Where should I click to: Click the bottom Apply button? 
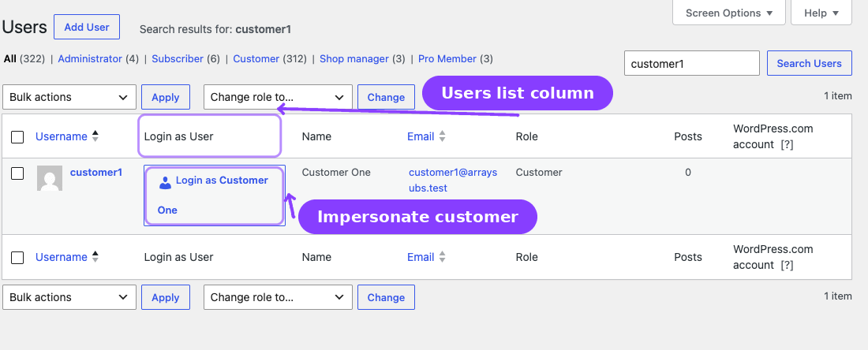pos(166,297)
